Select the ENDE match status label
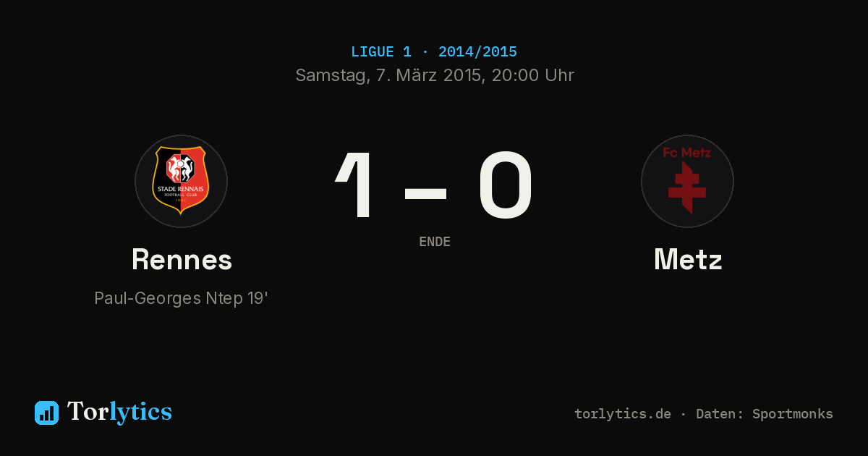868x456 pixels. point(435,242)
